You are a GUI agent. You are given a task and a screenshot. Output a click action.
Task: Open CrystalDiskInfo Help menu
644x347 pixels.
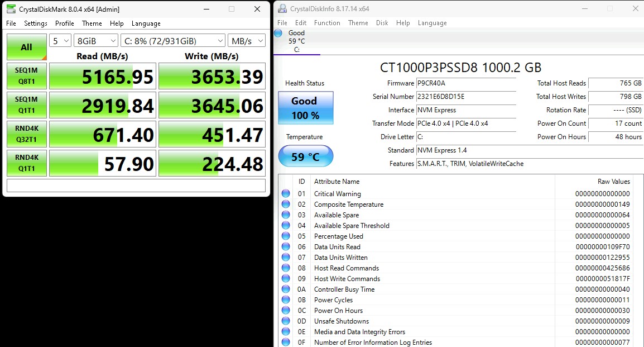click(x=403, y=23)
